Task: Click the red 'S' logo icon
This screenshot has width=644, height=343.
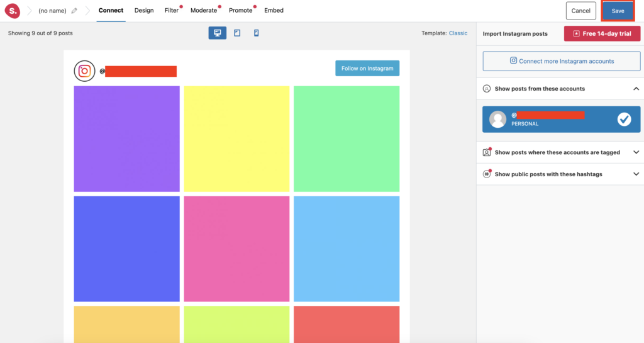Action: 13,11
